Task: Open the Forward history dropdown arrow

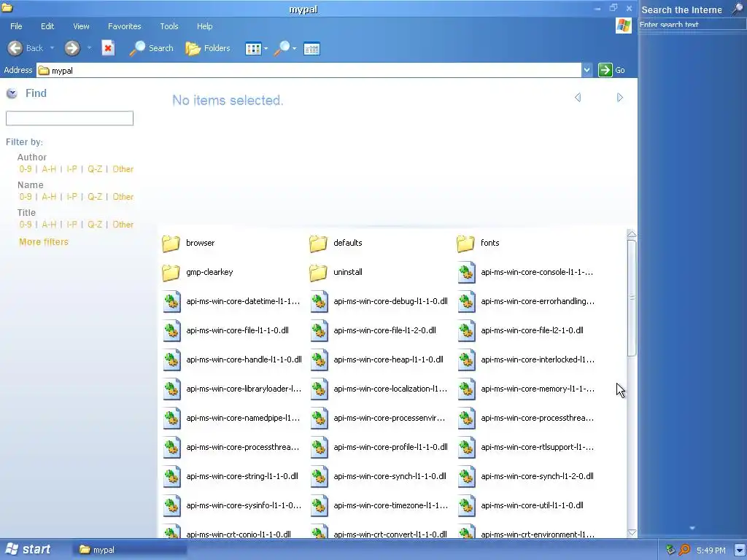Action: (x=89, y=48)
